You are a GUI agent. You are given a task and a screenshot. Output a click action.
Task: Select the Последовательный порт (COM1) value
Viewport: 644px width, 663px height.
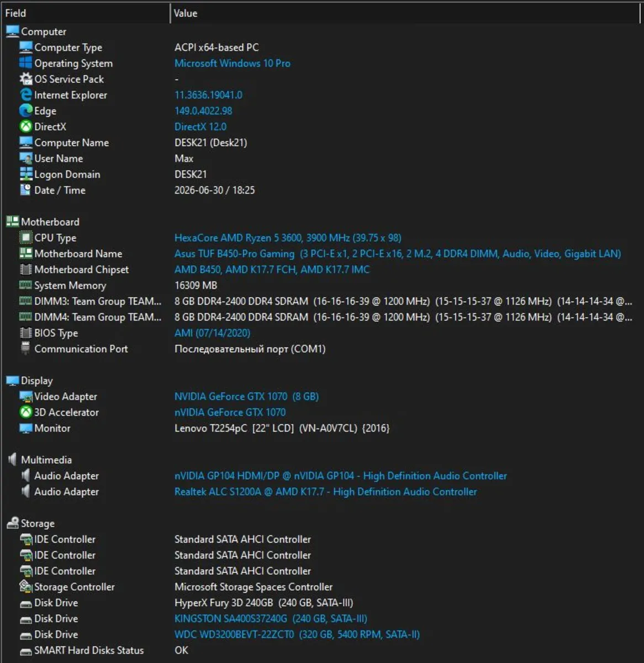pyautogui.click(x=250, y=349)
